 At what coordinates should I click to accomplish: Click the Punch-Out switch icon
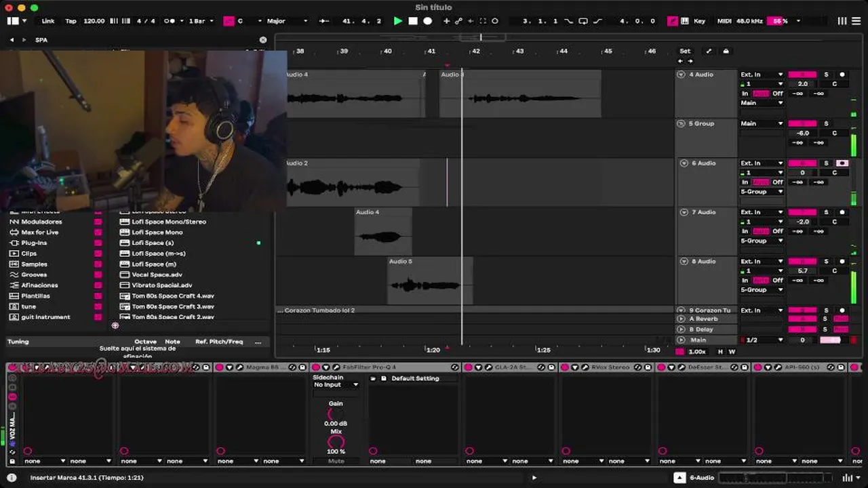pos(597,21)
